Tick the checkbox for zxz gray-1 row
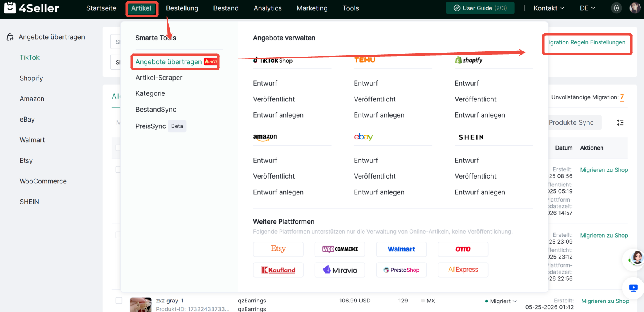 pyautogui.click(x=119, y=301)
